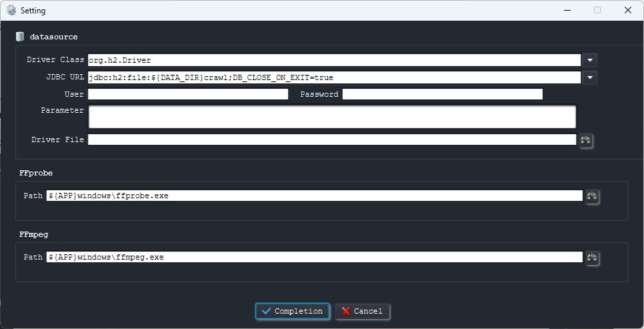
Task: Browse for FFprobe path with binoculars icon
Action: [x=592, y=196]
